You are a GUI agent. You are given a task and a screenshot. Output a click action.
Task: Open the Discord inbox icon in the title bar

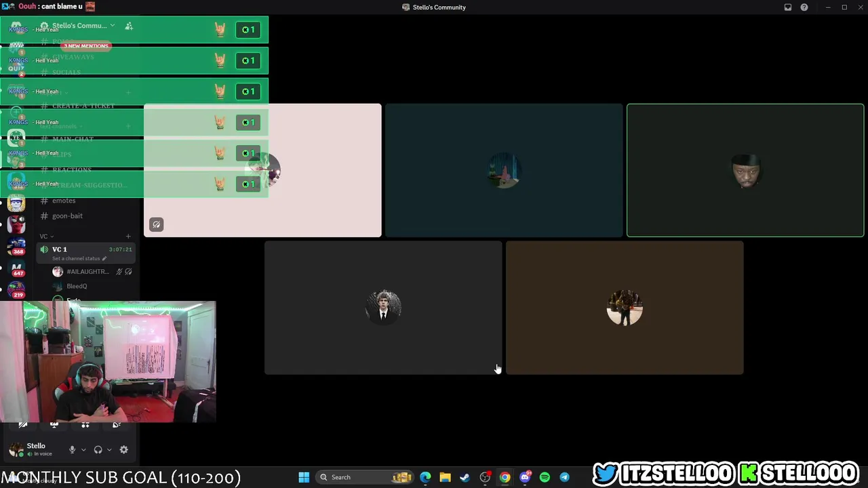click(788, 7)
